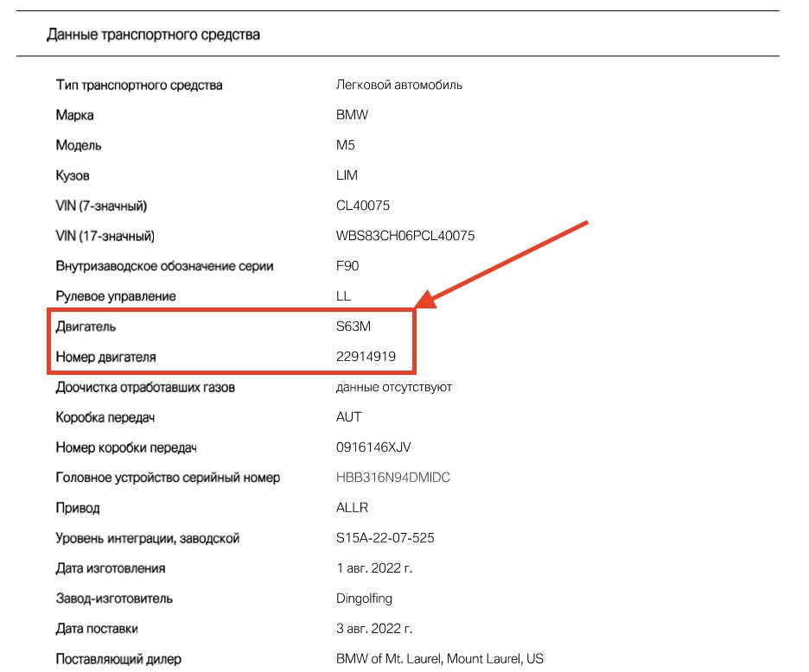Select the label 'Завод-изготовитель'
This screenshot has height=672, width=809.
pyautogui.click(x=113, y=599)
